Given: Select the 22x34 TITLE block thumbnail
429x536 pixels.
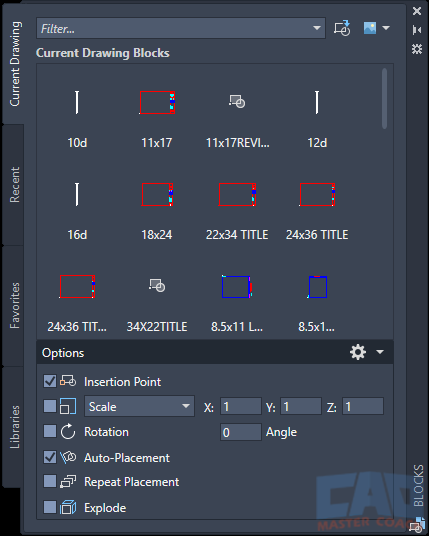Looking at the screenshot, I should point(237,194).
